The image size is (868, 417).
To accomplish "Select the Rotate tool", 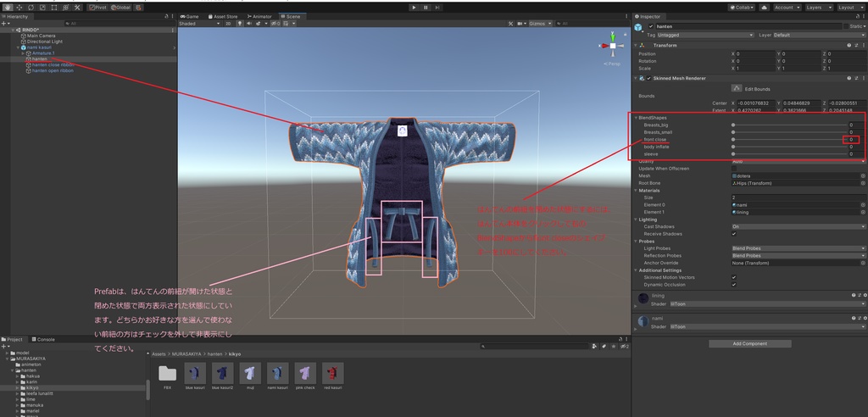I will pos(31,8).
